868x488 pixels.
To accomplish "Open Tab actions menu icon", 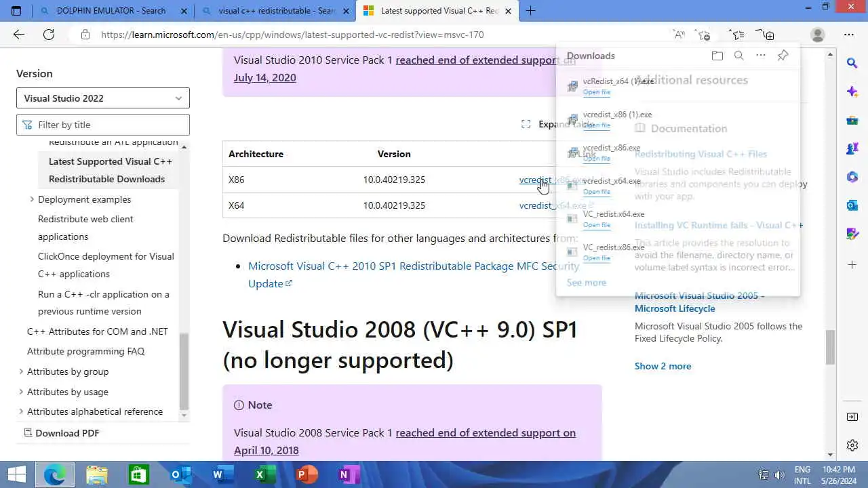I will [16, 11].
